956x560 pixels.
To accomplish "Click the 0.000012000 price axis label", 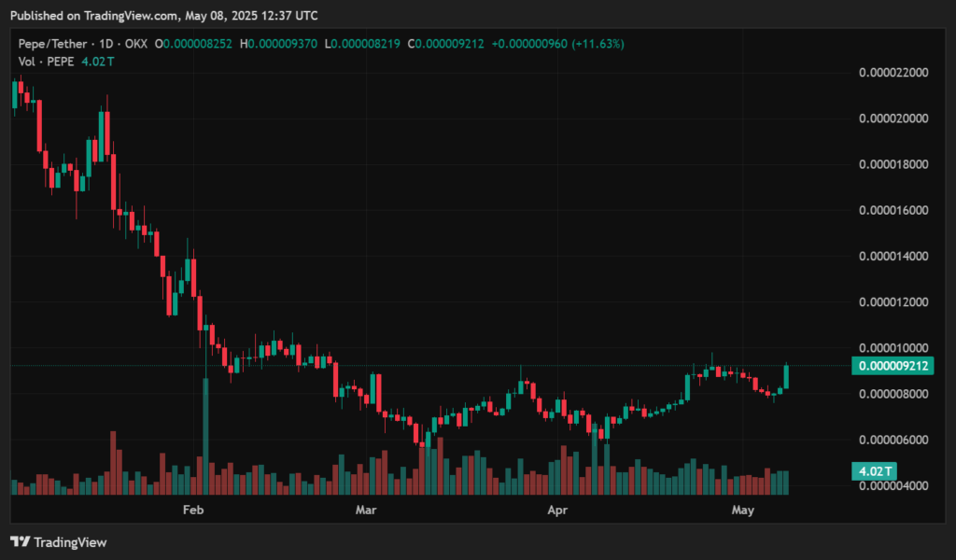I will pyautogui.click(x=893, y=302).
